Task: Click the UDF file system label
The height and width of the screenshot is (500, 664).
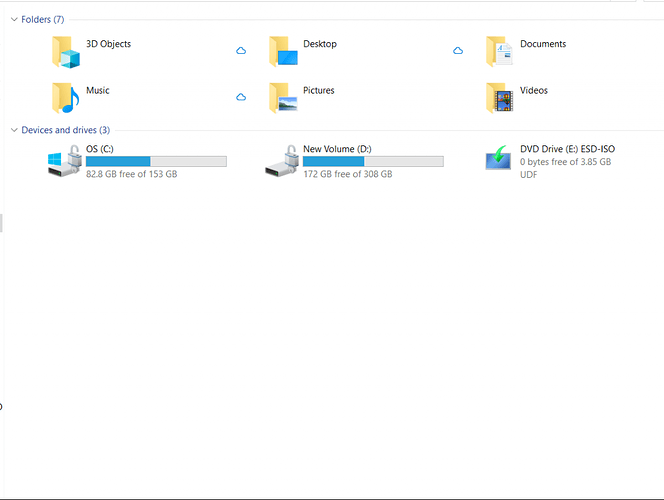Action: 528,174
